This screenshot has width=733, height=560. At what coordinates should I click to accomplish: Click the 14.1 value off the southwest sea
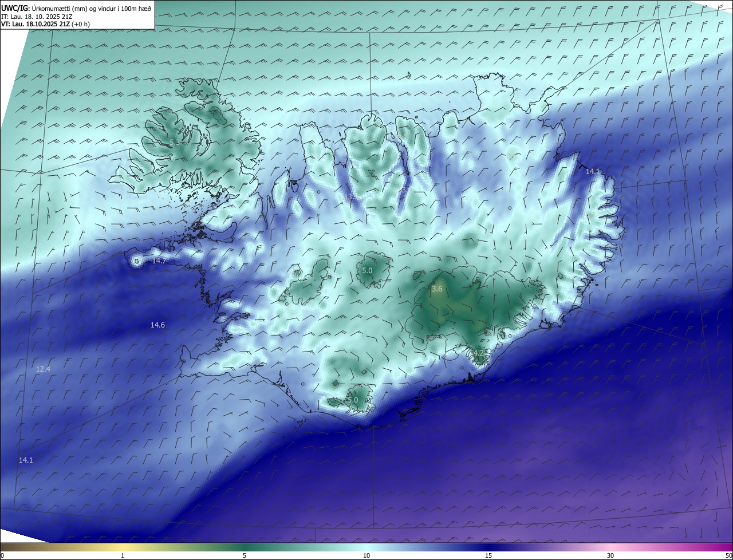coord(26,460)
